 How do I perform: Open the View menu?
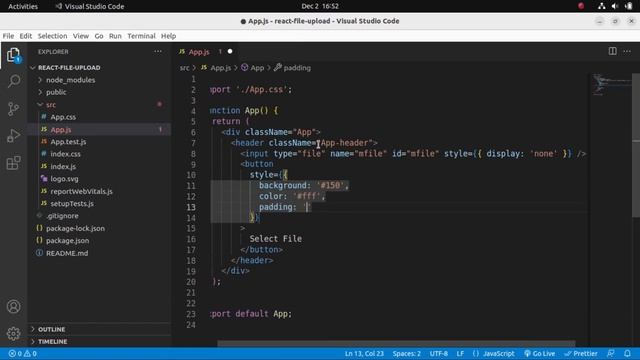pyautogui.click(x=81, y=36)
